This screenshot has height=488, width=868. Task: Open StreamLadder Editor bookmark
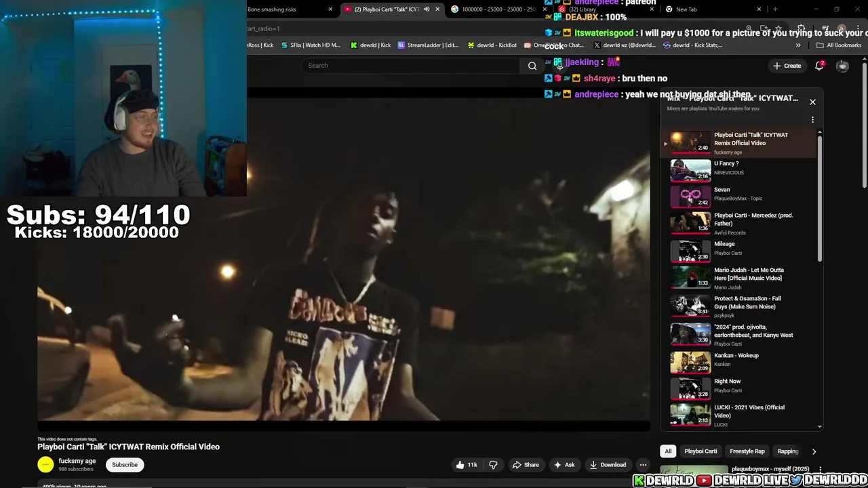click(x=428, y=45)
